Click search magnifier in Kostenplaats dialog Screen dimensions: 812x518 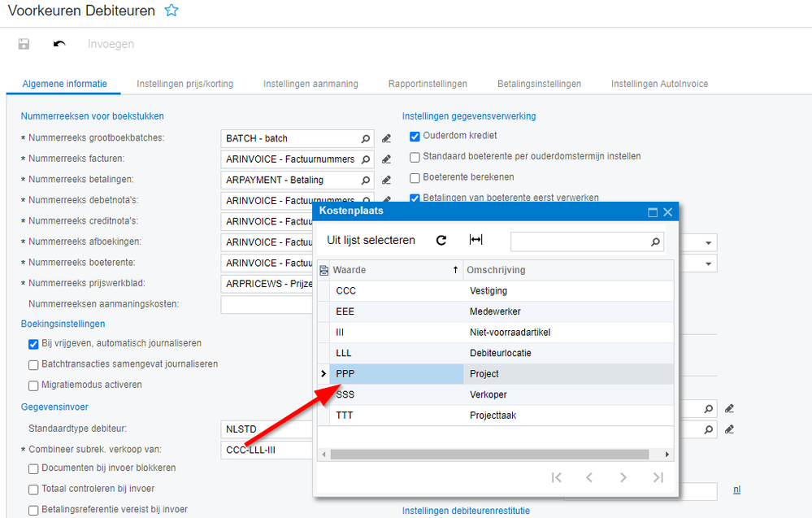[655, 242]
